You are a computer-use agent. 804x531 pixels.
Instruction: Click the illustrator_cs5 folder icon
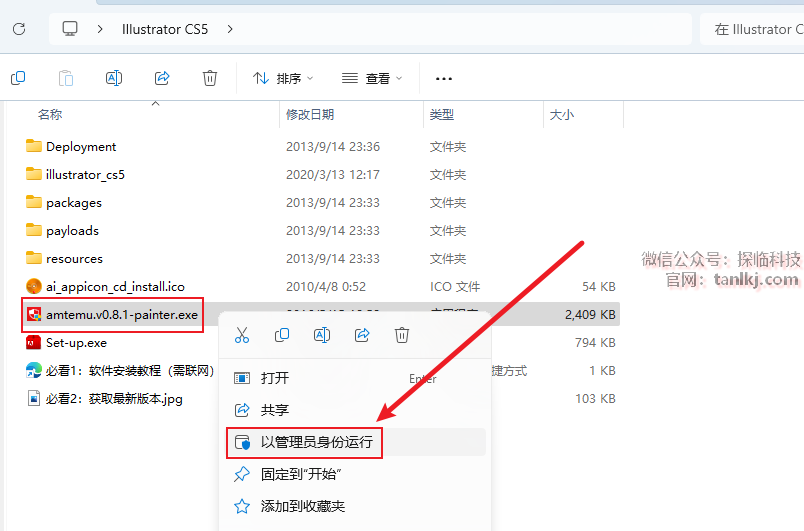coord(33,174)
